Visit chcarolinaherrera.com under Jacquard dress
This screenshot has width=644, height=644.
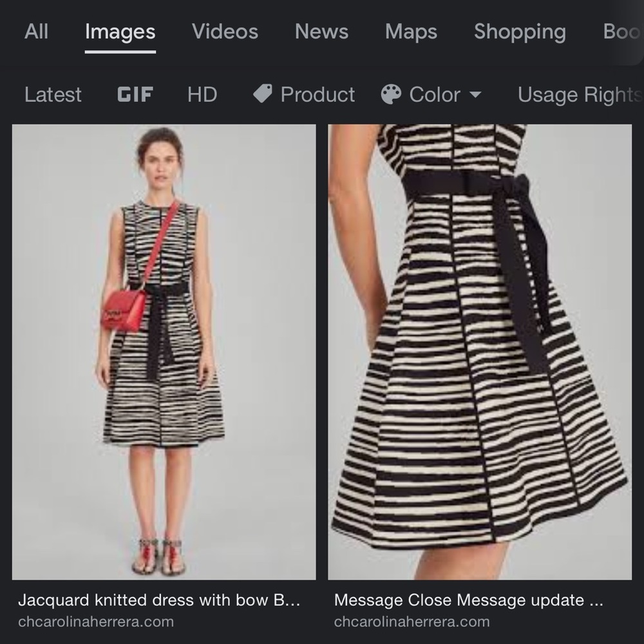(x=96, y=621)
